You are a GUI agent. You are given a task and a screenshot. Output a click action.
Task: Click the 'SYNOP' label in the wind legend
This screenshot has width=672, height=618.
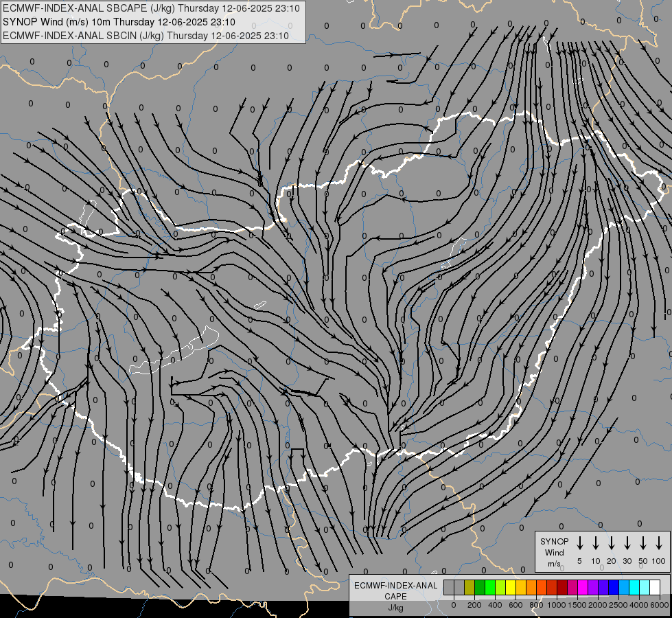coord(554,541)
